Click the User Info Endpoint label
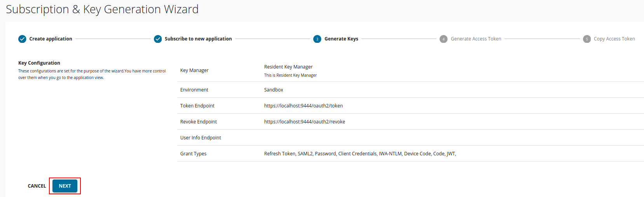The width and height of the screenshot is (644, 197). (201, 138)
